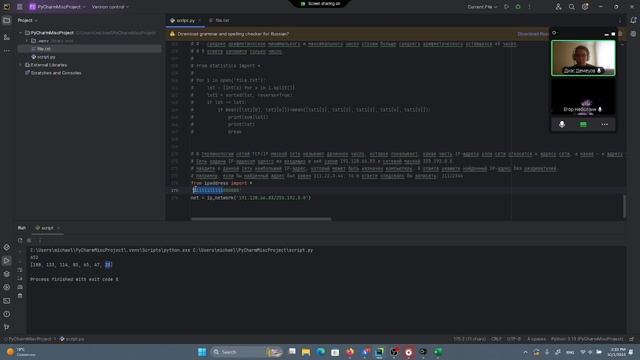
Task: Select file.txt in project tree
Action: point(89,49)
